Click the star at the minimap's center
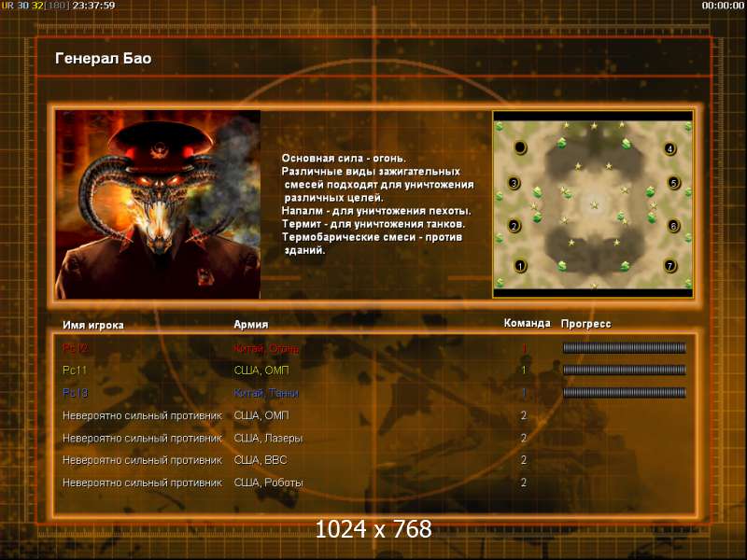Screen dimensions: 747x560 (x=594, y=205)
